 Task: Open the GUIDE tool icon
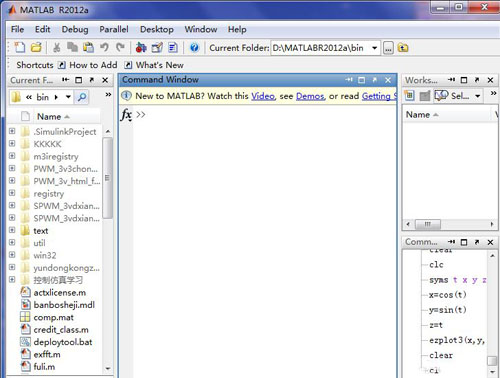coord(157,48)
